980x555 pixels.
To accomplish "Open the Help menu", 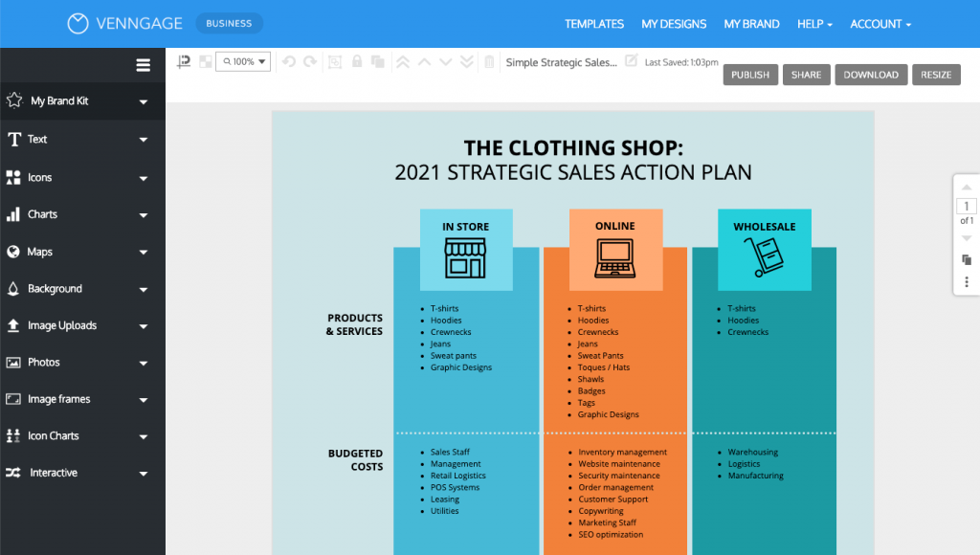I will coord(814,24).
